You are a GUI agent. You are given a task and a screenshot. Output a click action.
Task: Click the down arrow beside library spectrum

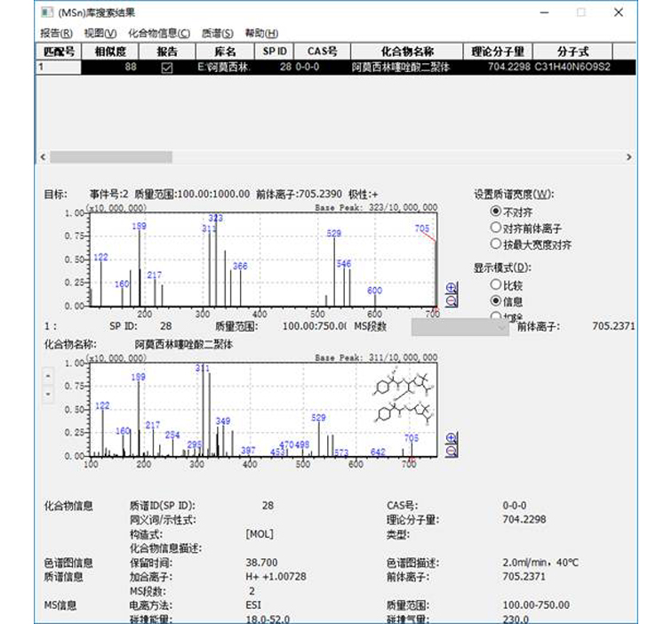[48, 393]
